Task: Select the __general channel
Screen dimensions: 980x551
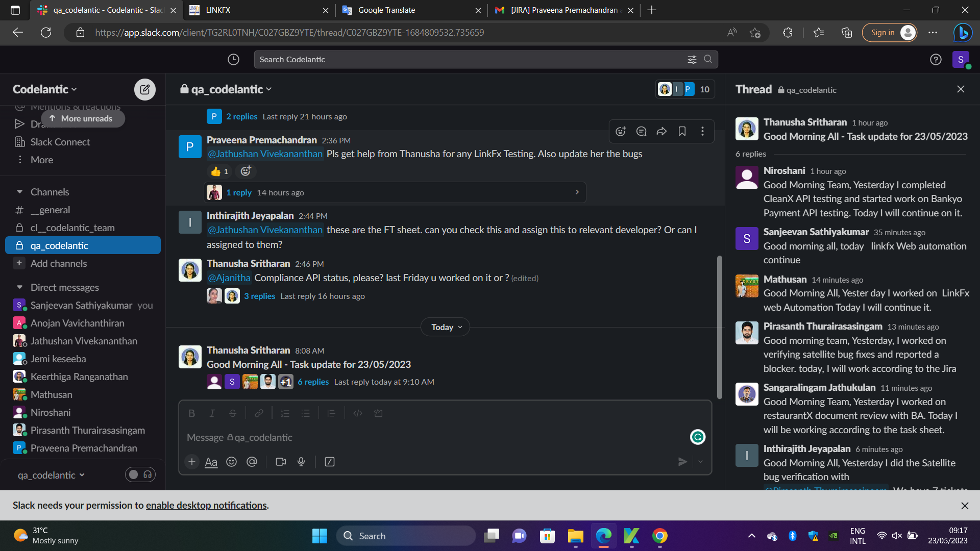Action: click(50, 210)
